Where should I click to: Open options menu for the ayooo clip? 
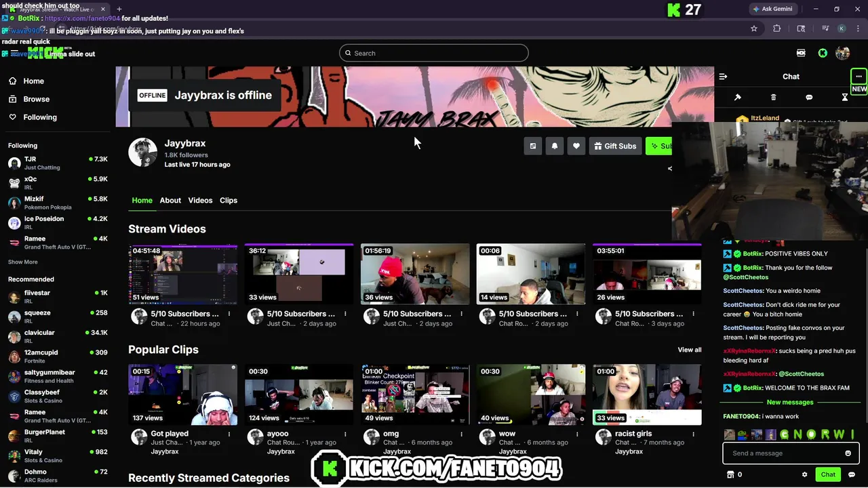point(345,434)
